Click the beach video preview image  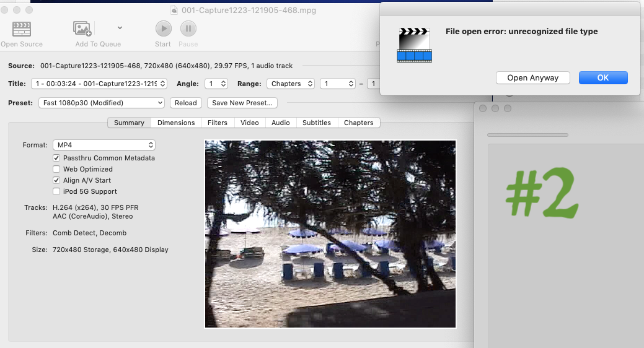click(330, 234)
